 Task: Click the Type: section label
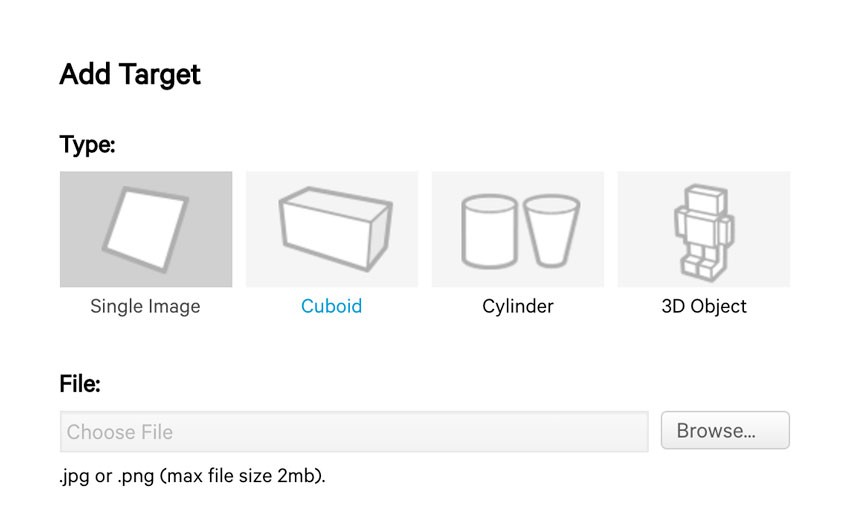87,145
